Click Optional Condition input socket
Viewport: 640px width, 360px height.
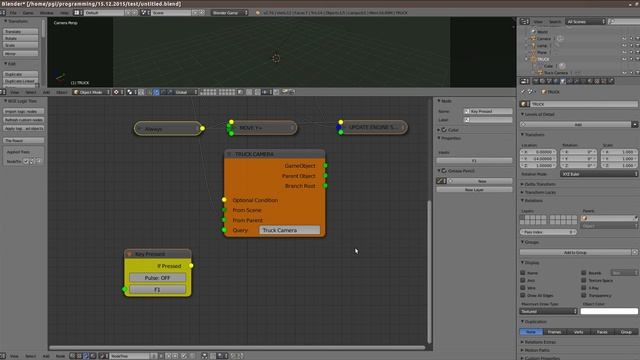pyautogui.click(x=224, y=200)
